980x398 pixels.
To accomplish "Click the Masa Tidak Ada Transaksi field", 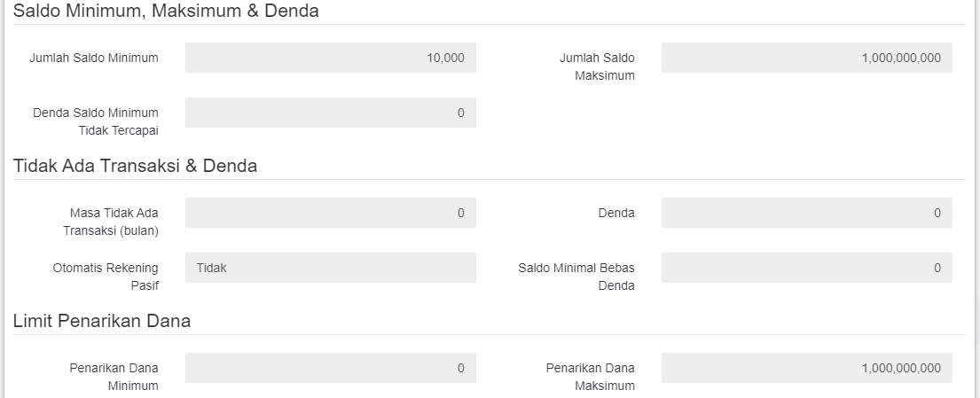I will pos(330,213).
